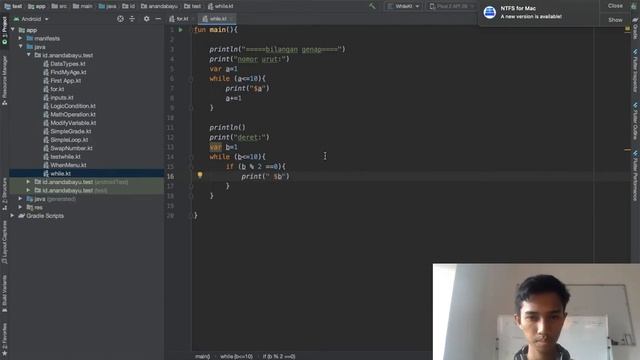Click main() breadcrumb at editor bottom

coord(202,356)
